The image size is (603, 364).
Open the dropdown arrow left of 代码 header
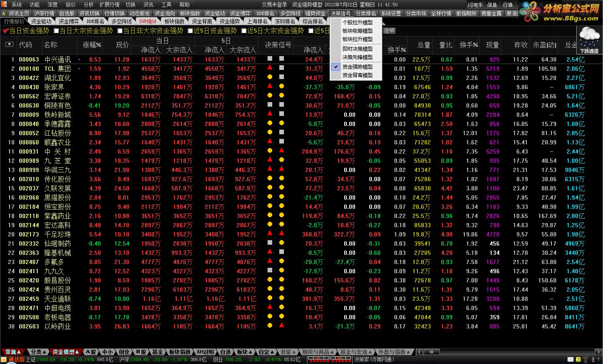[9, 44]
